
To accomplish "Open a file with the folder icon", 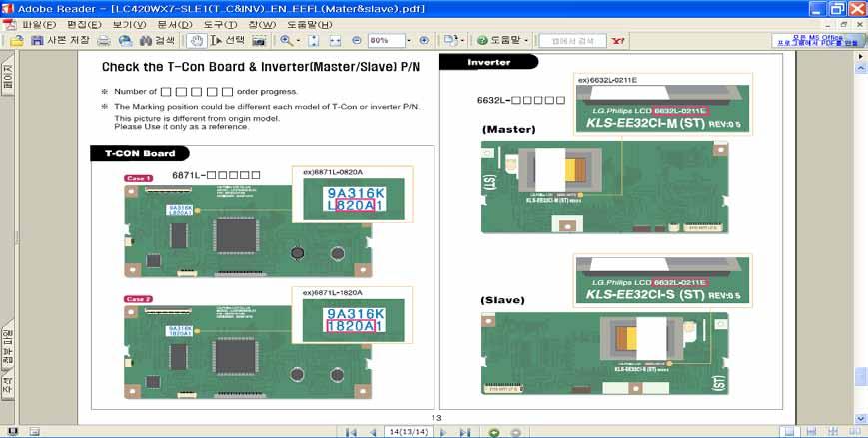I will coord(17,40).
